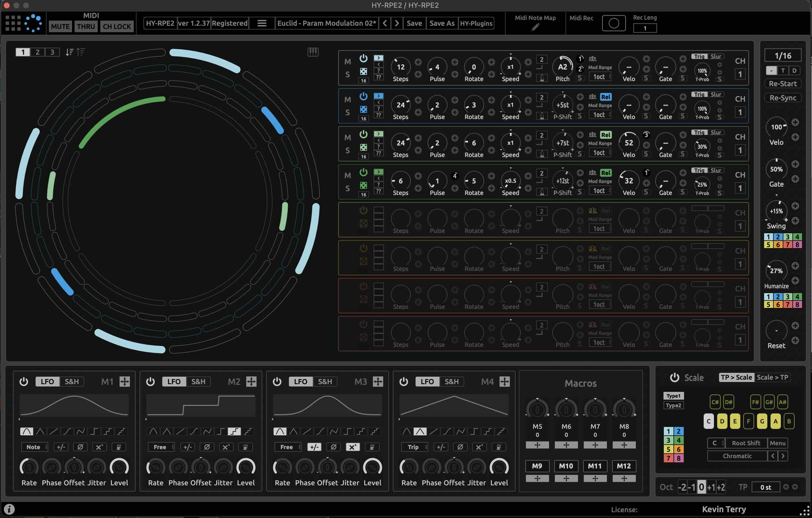Click the upper plus icon beside track 1 Steps

[x=418, y=62]
